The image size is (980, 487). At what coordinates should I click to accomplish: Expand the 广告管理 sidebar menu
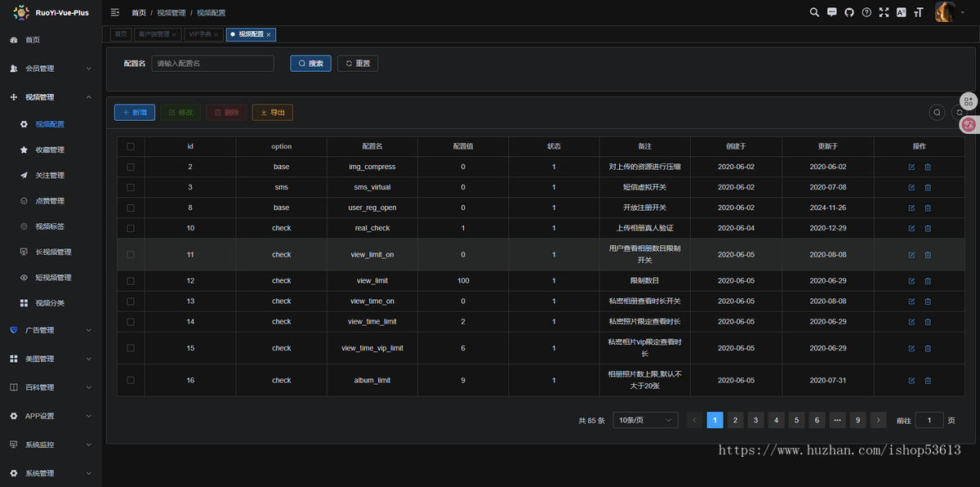(51, 330)
